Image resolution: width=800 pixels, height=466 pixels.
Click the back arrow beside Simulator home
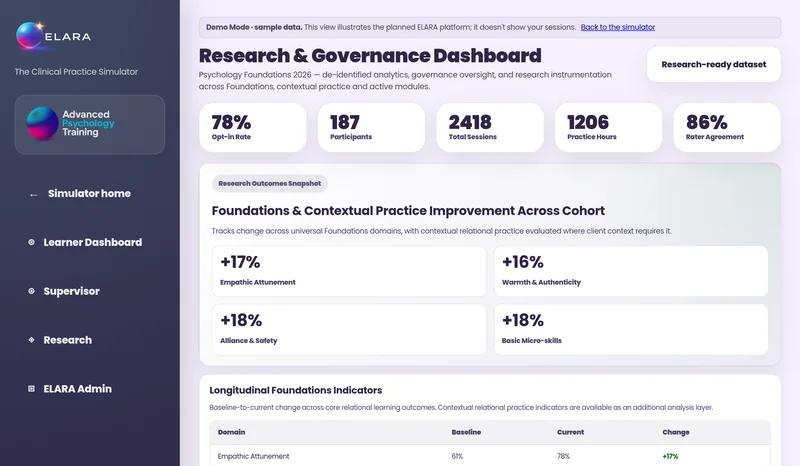pos(33,194)
